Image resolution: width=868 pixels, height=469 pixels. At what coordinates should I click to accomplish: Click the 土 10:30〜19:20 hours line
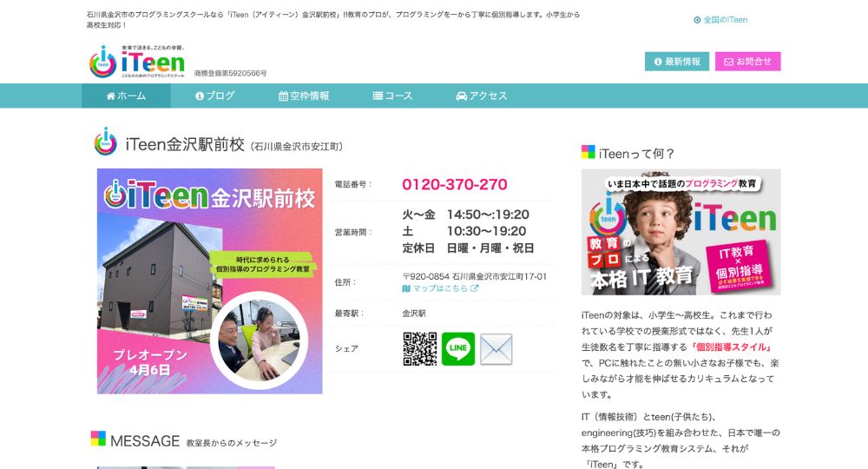click(x=464, y=231)
